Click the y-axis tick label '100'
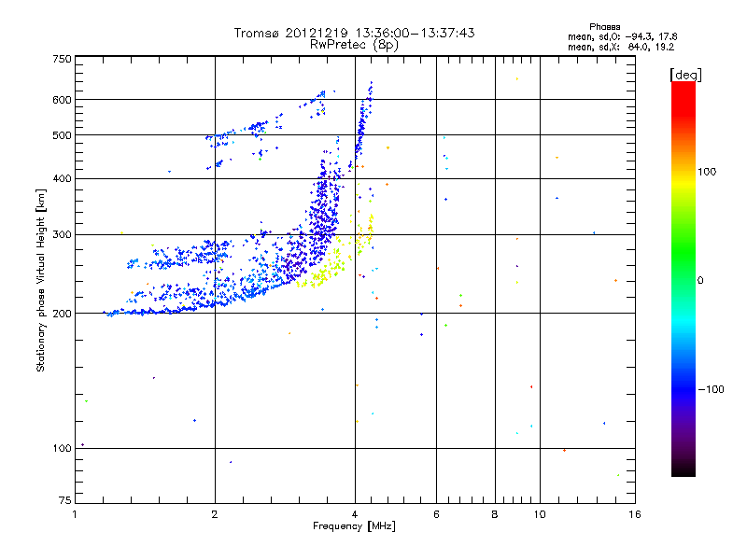The image size is (747, 560). click(63, 449)
